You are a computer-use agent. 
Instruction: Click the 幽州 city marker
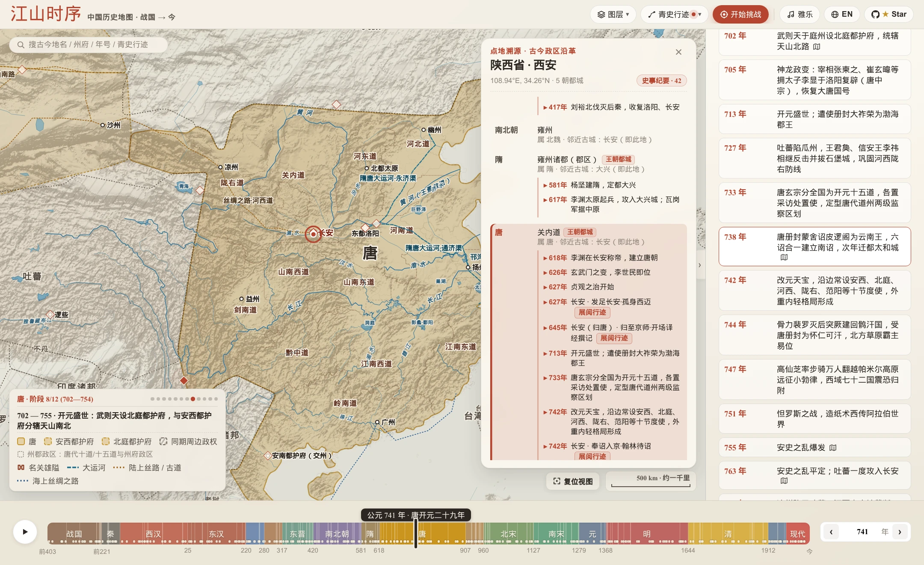(424, 130)
